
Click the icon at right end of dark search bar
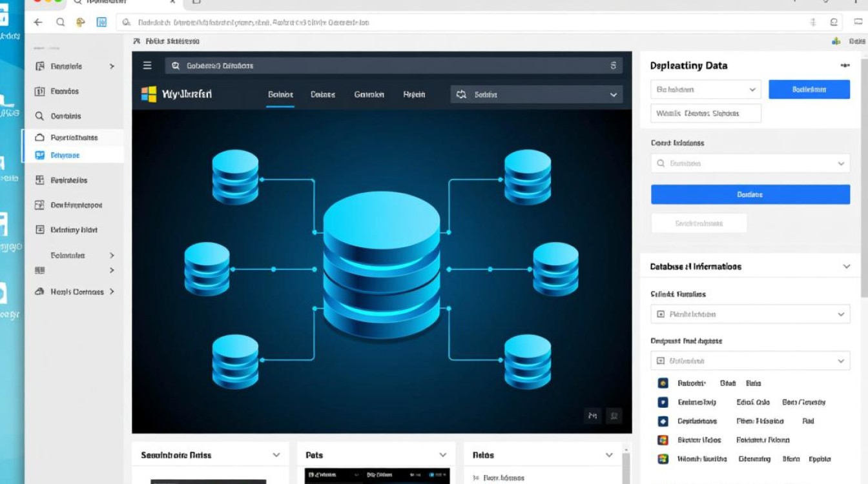click(x=612, y=65)
